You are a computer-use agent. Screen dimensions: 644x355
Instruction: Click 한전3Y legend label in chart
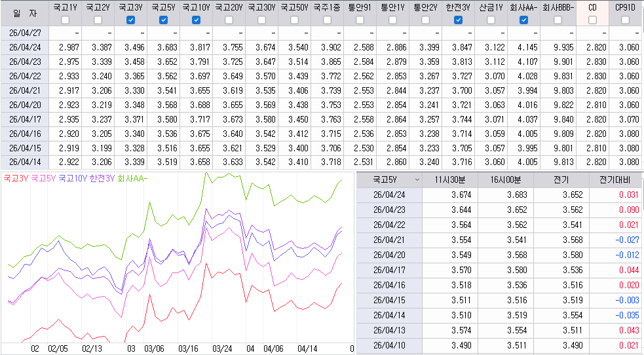tap(102, 177)
